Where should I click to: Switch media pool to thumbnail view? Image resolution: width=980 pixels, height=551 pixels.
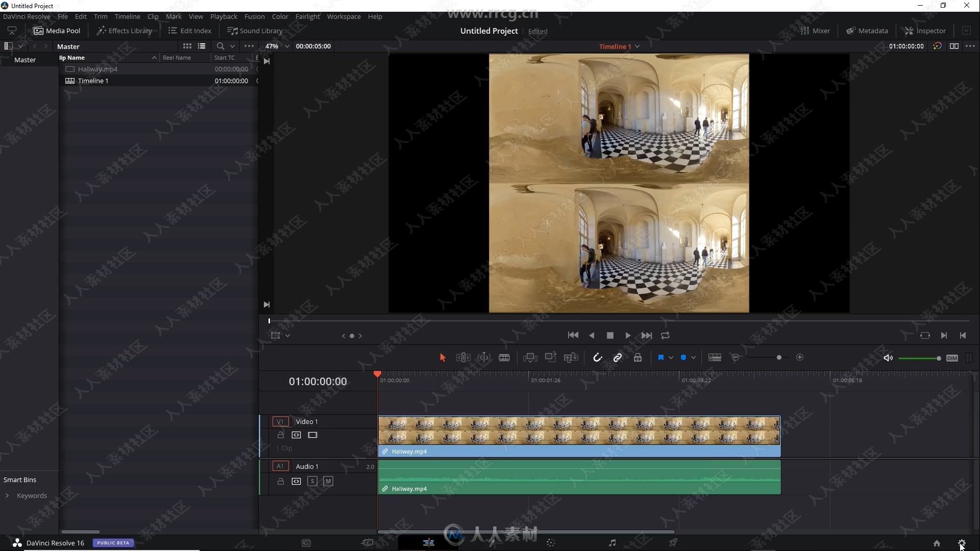tap(187, 46)
